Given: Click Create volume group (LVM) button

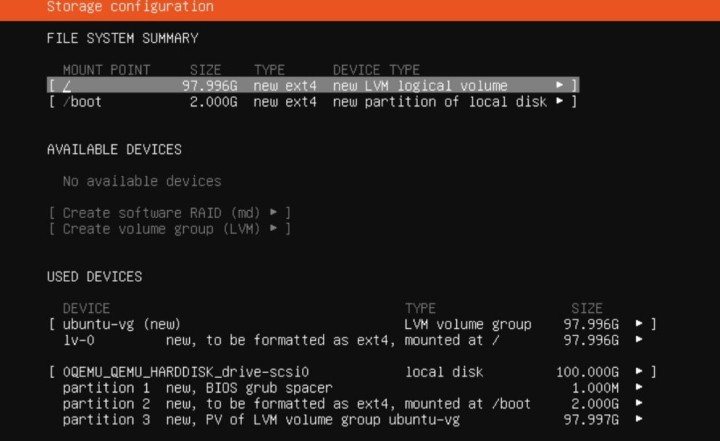Looking at the screenshot, I should tap(170, 229).
